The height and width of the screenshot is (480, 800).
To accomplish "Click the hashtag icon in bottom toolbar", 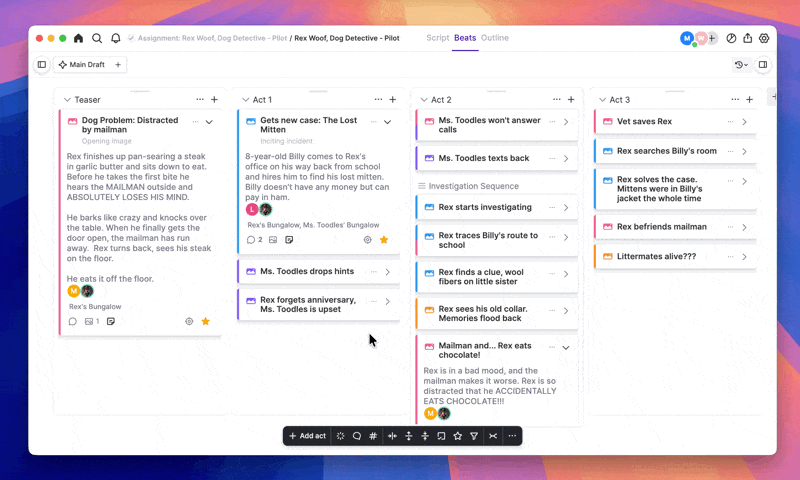I will click(373, 436).
